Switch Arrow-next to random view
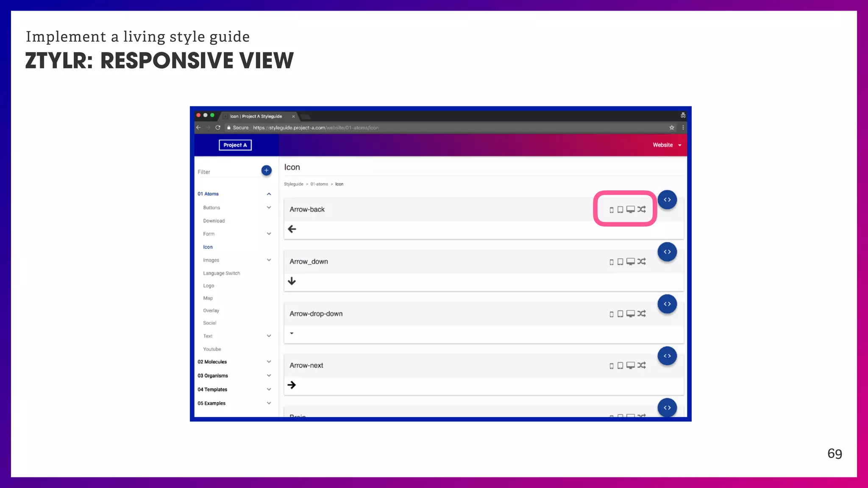Screen dimensions: 868x488 click(x=642, y=365)
